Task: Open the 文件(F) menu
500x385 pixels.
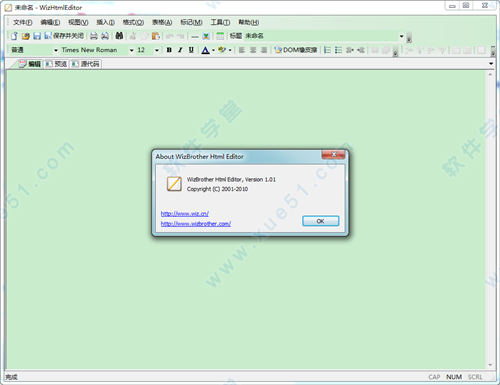Action: (23, 22)
